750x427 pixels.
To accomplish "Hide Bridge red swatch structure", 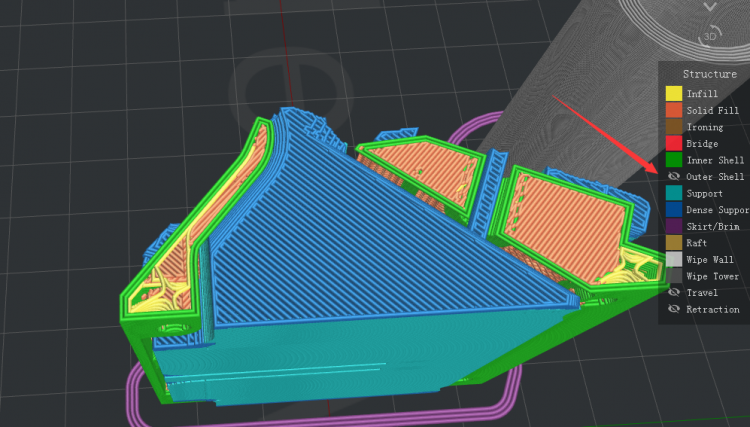I will [673, 143].
